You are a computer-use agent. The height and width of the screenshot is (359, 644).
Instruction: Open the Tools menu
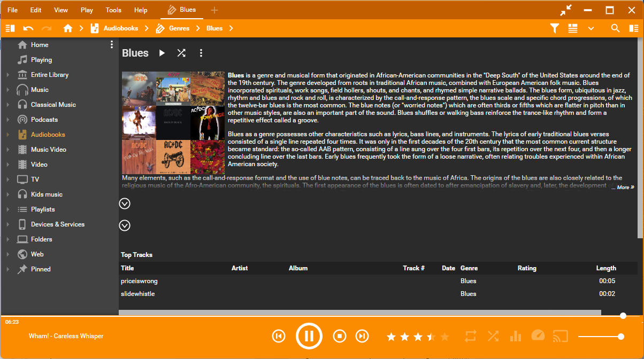pos(113,10)
